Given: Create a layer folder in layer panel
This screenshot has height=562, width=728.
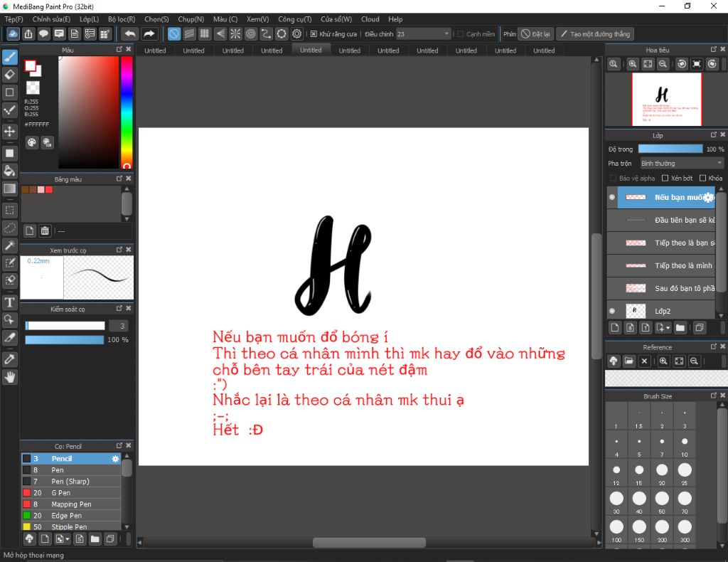Looking at the screenshot, I should 680,328.
